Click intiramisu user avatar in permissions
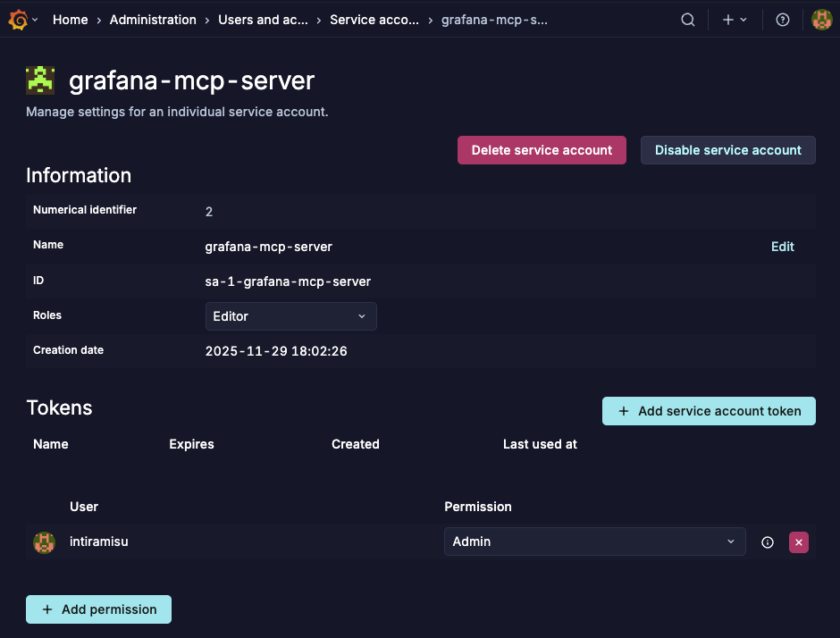Viewport: 840px width, 638px height. 44,542
